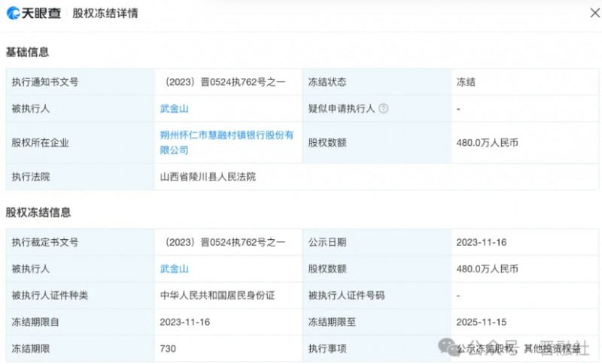The width and height of the screenshot is (602, 364).
Task: Click the 疑似申请执行人 label text
Action: click(x=342, y=108)
